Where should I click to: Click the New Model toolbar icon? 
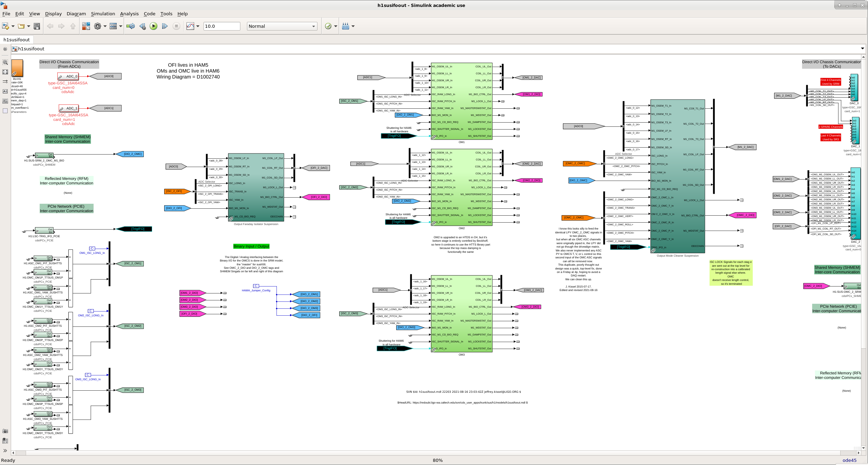pos(5,26)
